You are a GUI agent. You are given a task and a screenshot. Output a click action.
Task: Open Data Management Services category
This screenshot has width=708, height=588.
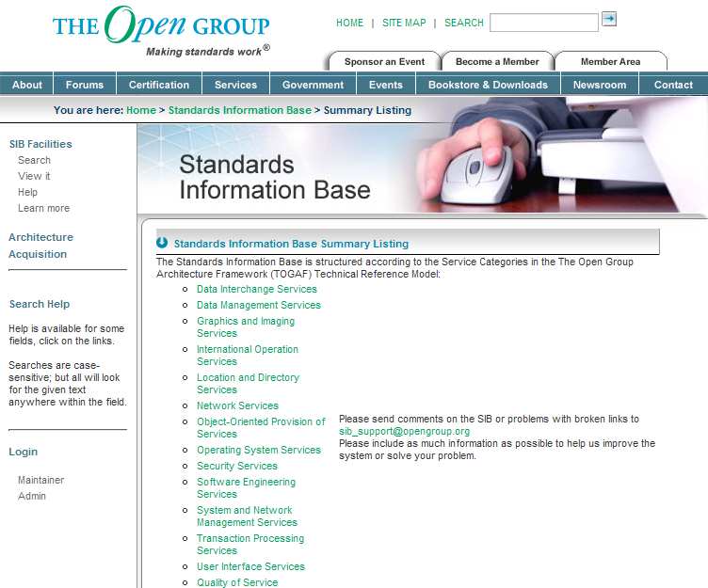click(259, 305)
